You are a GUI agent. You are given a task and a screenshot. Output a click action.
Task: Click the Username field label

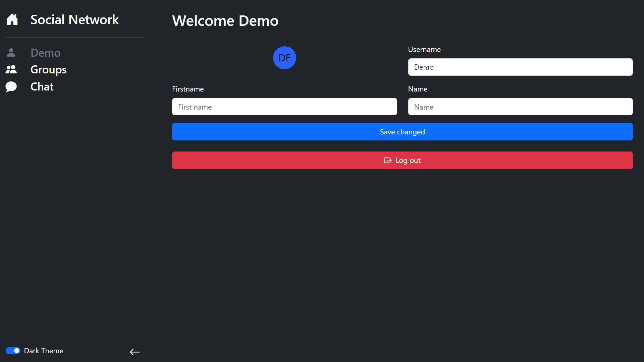424,50
